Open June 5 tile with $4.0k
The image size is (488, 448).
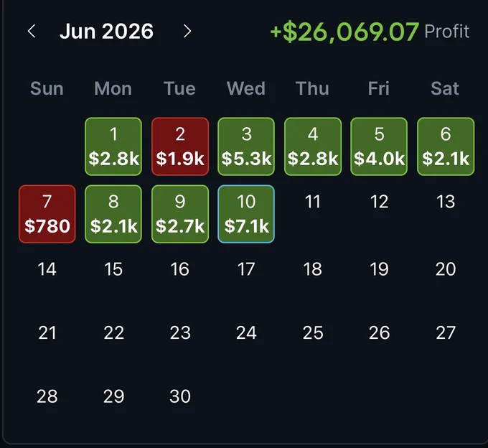pos(379,146)
